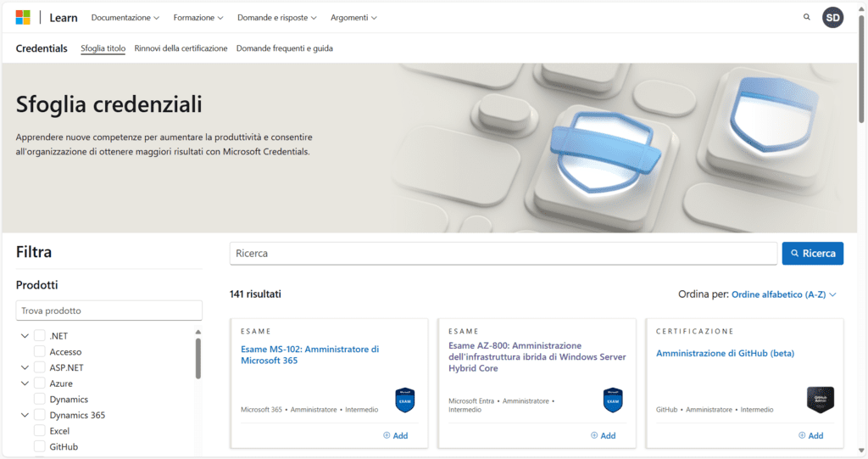Open the Argomenti dropdown menu
The image size is (868, 459).
click(353, 18)
